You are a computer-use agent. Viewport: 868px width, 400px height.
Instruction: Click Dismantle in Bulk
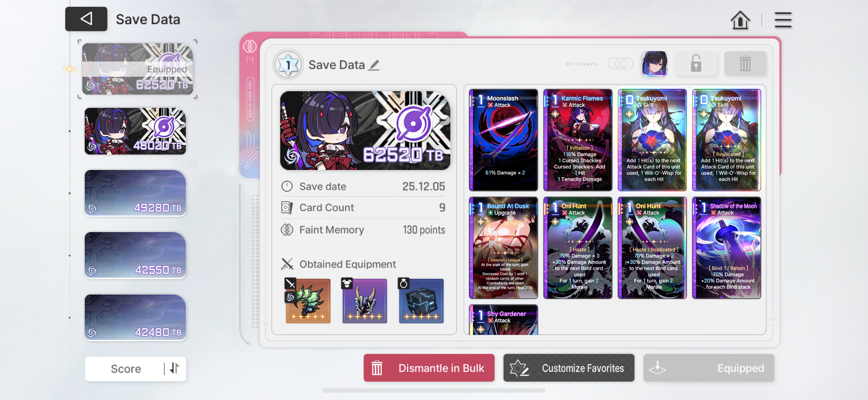(x=429, y=368)
